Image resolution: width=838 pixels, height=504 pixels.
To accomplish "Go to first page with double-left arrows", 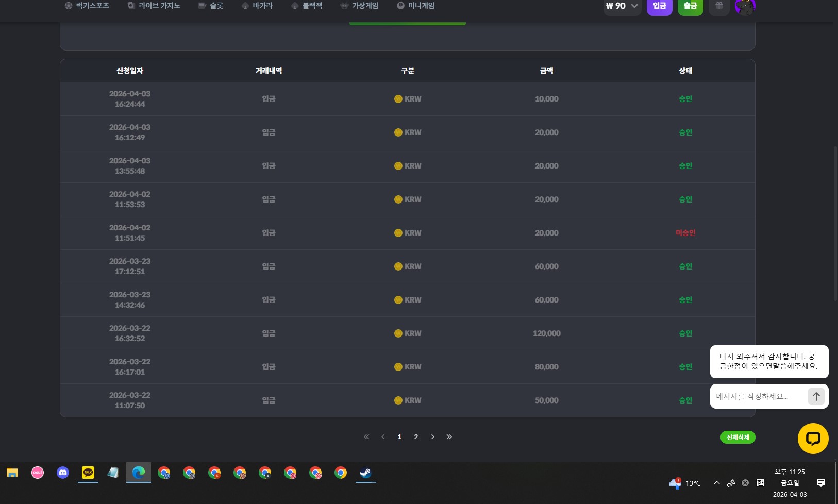I will [x=366, y=437].
